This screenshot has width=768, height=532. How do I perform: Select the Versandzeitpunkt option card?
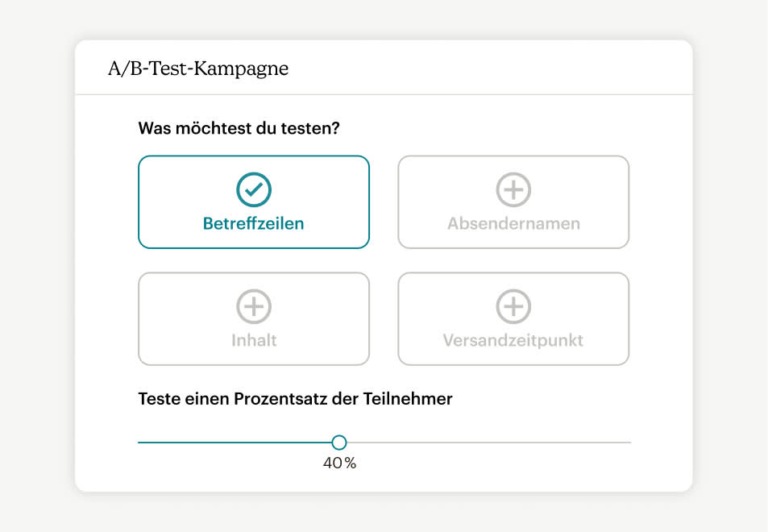[x=513, y=319]
